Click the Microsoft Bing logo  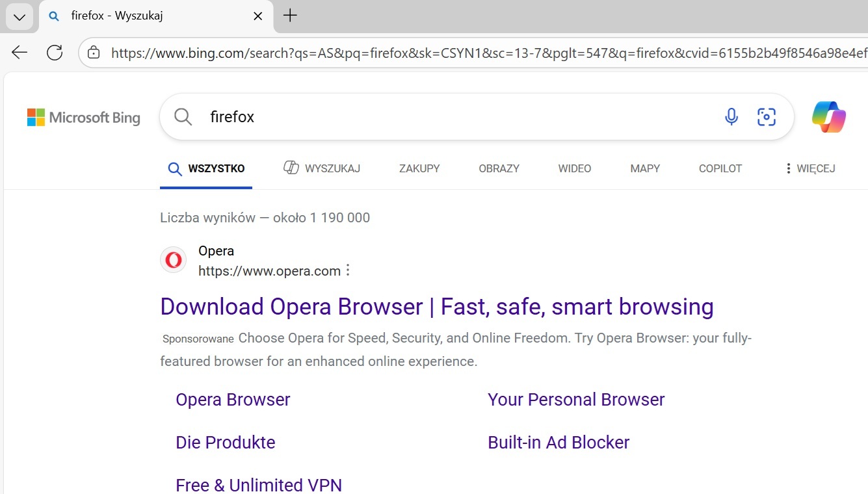pos(84,118)
